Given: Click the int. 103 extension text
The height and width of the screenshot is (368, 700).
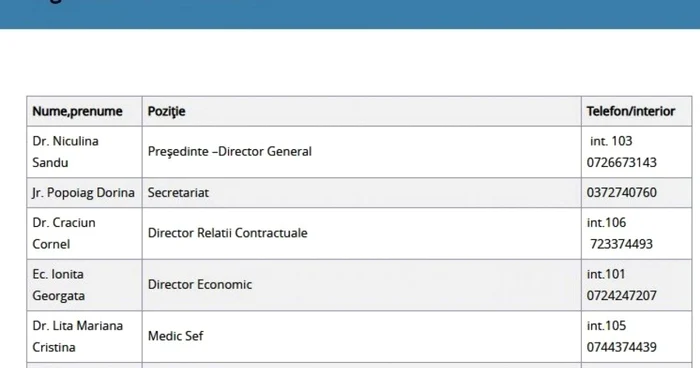Looking at the screenshot, I should [x=611, y=141].
